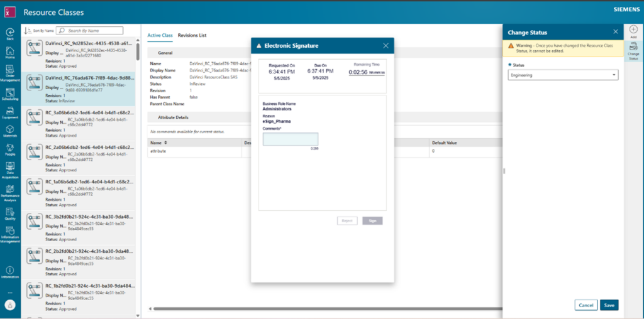This screenshot has width=644, height=319.
Task: Select the Active Class tab
Action: click(x=160, y=35)
